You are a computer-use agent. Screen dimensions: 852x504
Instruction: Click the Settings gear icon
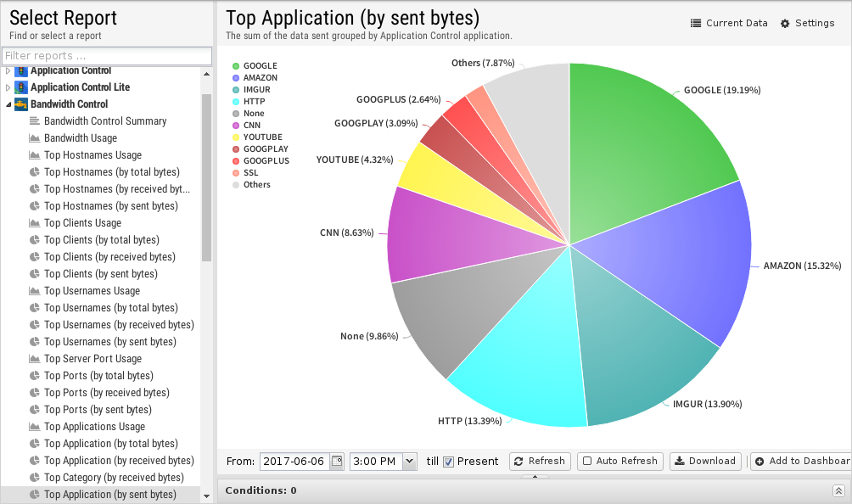pos(785,24)
